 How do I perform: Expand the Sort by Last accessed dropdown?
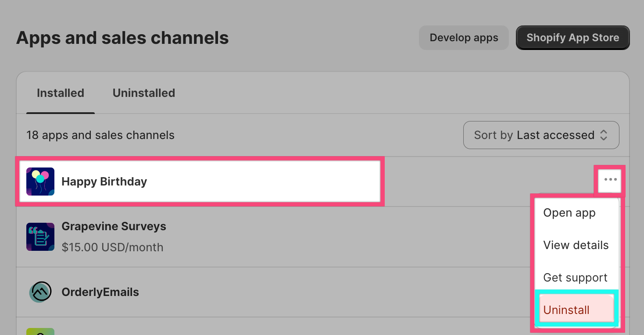pyautogui.click(x=541, y=135)
